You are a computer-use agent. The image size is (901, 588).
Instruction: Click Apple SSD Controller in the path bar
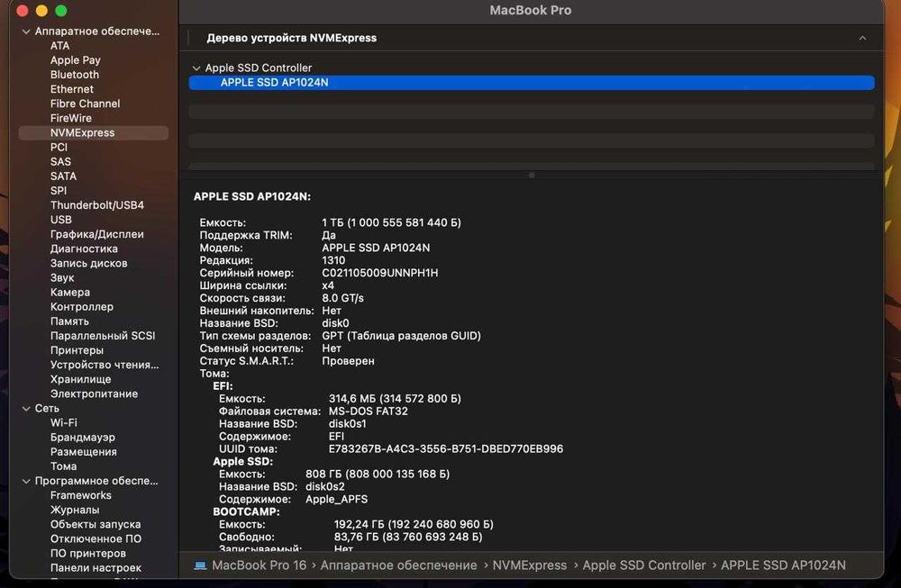(644, 565)
